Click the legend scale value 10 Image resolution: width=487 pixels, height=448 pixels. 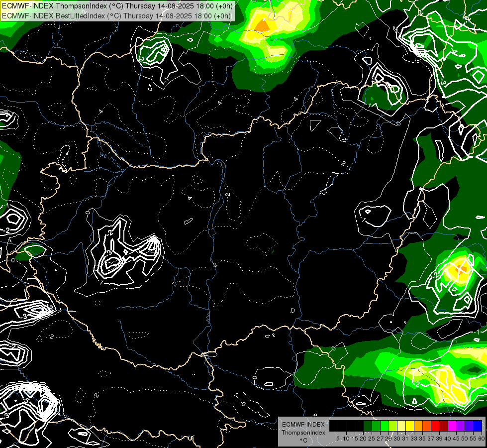pos(346,439)
